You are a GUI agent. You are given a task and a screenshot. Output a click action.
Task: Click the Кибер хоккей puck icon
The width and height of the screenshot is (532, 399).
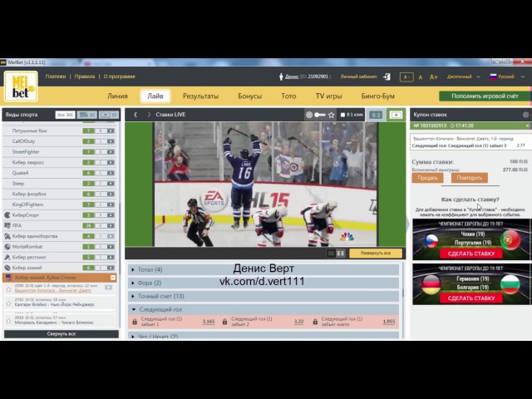tap(7, 268)
